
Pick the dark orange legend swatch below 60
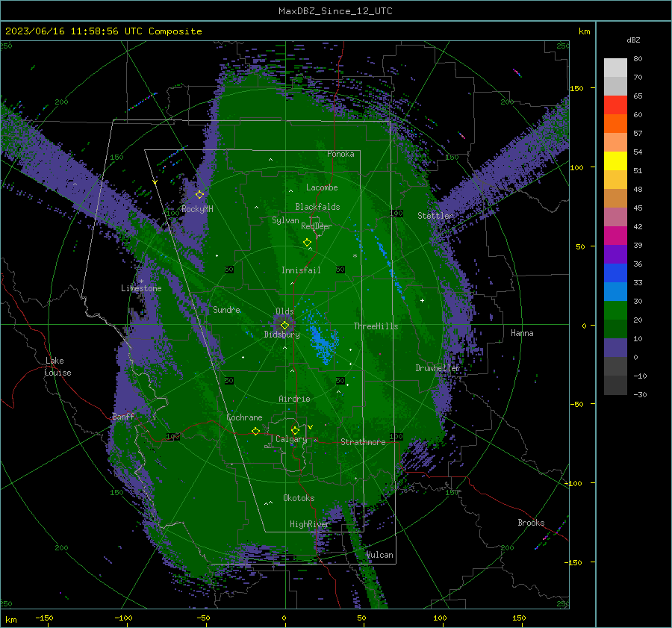click(x=615, y=124)
